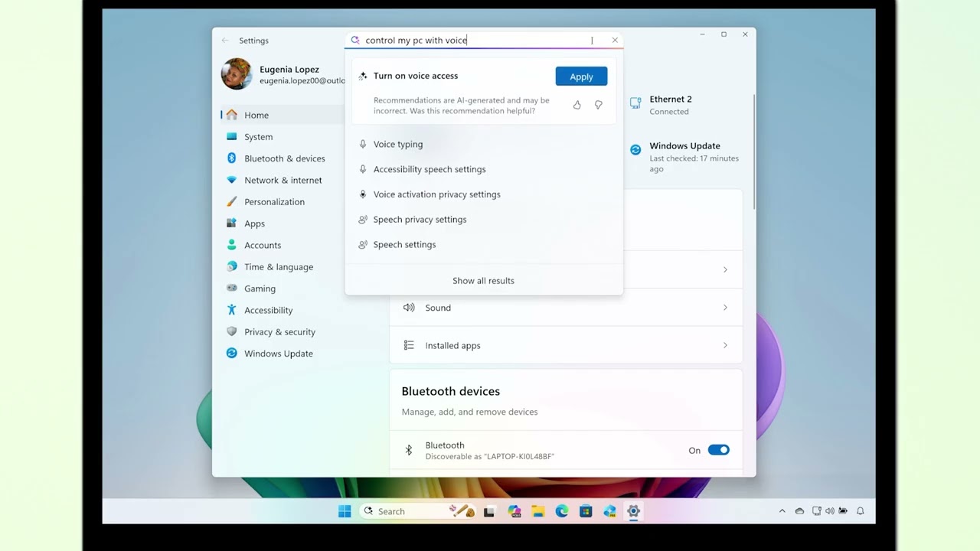Click the Settings search input field
980x551 pixels.
[x=475, y=41]
